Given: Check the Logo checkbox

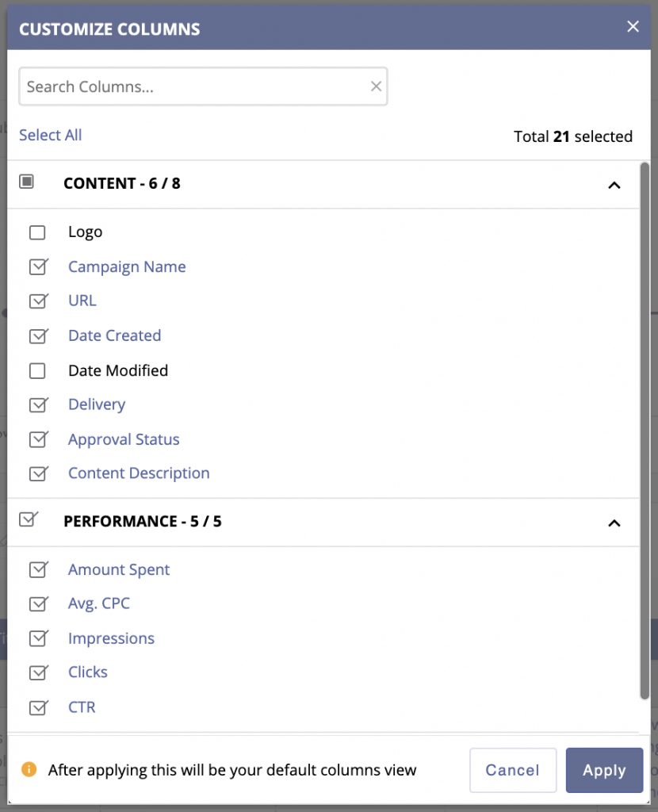Looking at the screenshot, I should point(37,232).
